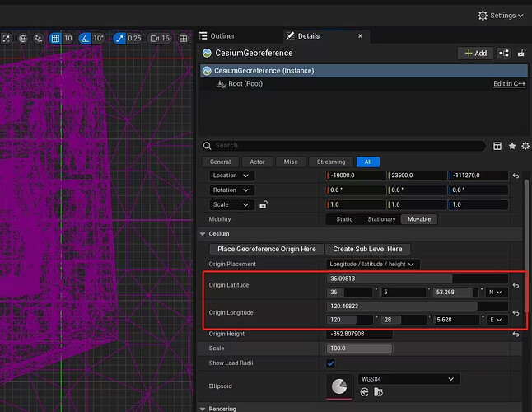Open WGS84 ellipsoid dropdown
Viewport: 532px width, 412px height.
[x=407, y=379]
